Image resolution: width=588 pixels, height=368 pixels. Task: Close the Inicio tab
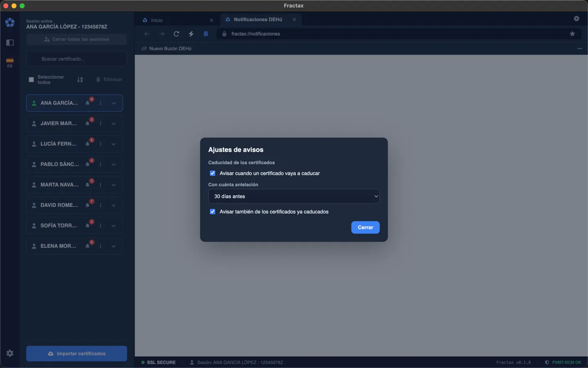[212, 20]
